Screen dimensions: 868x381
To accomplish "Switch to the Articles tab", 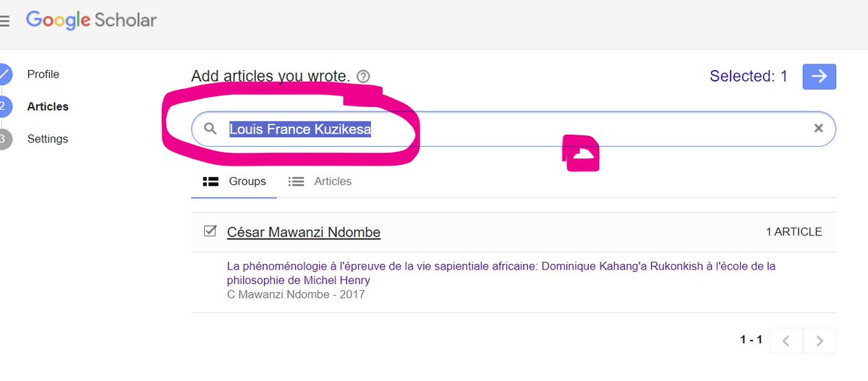I will 320,181.
